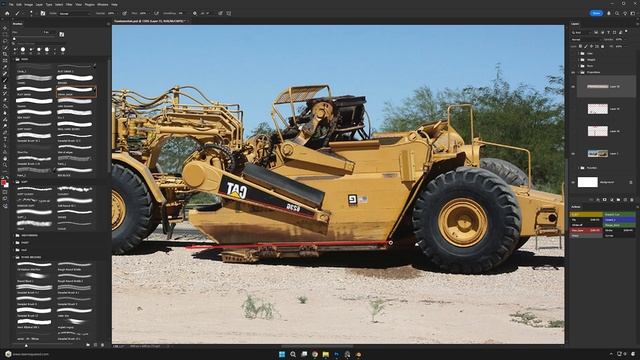
Task: Open the Image menu
Action: pyautogui.click(x=29, y=4)
